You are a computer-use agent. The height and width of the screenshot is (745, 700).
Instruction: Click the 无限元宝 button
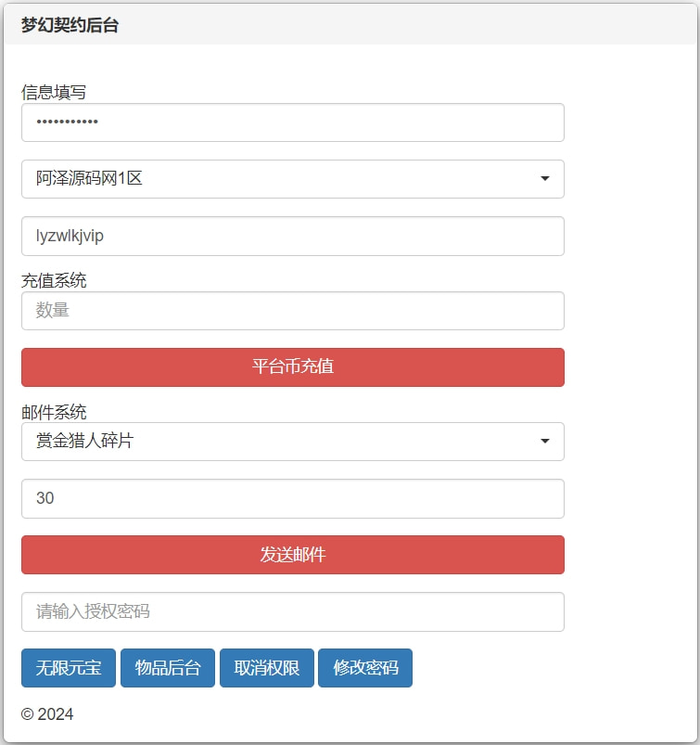click(x=69, y=668)
